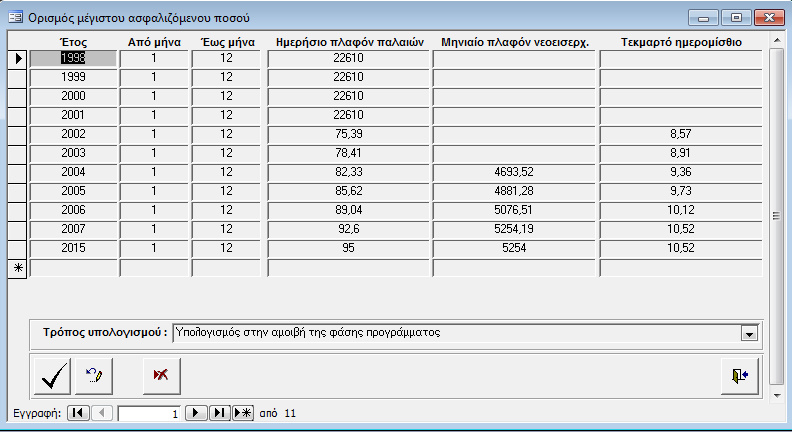Select the new record row marked with asterisk
The width and height of the screenshot is (792, 432).
click(x=18, y=267)
